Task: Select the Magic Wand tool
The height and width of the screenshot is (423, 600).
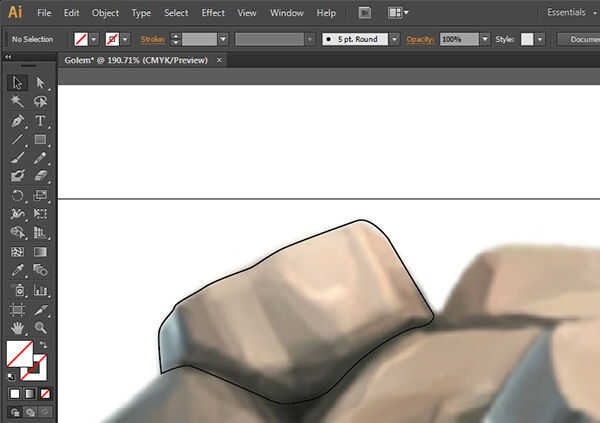Action: click(17, 101)
